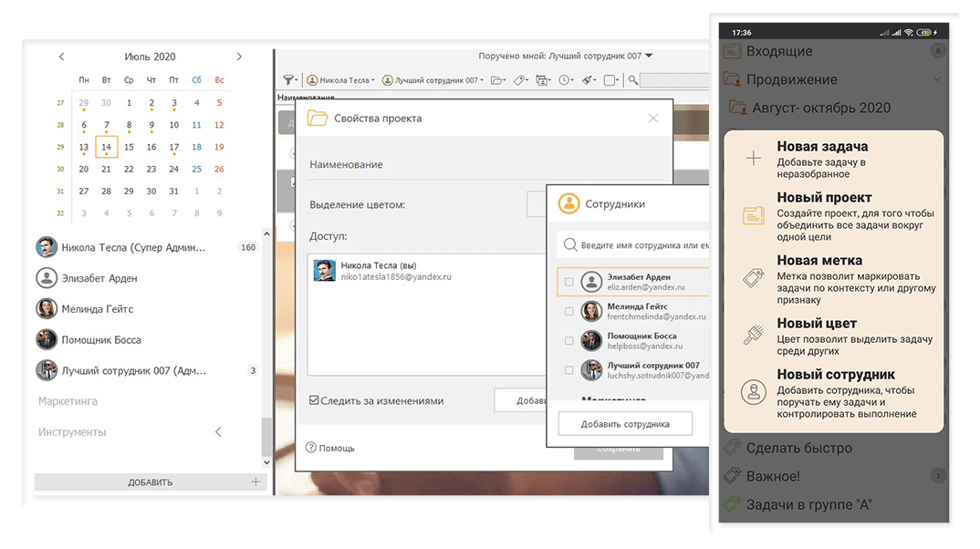The height and width of the screenshot is (549, 980).
Task: Click the plus icon on ДОБАВИТЬ bar
Action: pyautogui.click(x=255, y=482)
